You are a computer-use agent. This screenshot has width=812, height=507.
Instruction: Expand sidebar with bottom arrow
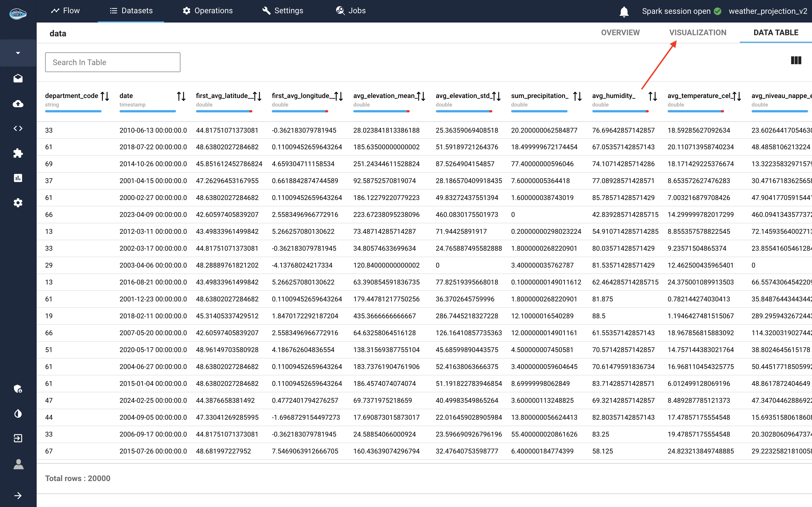pos(18,496)
